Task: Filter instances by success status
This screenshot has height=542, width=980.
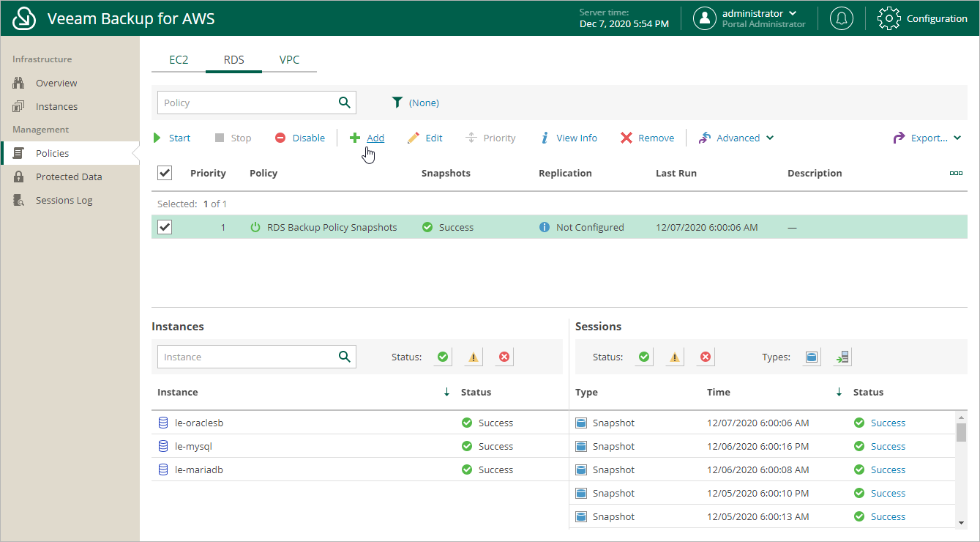Action: 443,357
